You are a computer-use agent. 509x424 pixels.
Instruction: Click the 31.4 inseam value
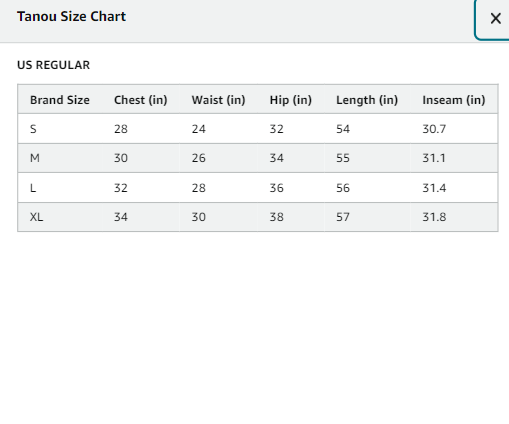click(x=434, y=188)
